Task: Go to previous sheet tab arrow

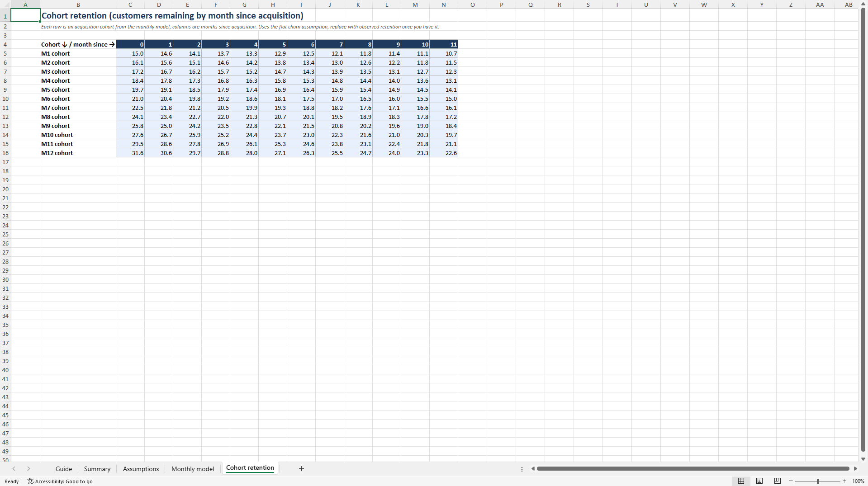Action: [14, 469]
